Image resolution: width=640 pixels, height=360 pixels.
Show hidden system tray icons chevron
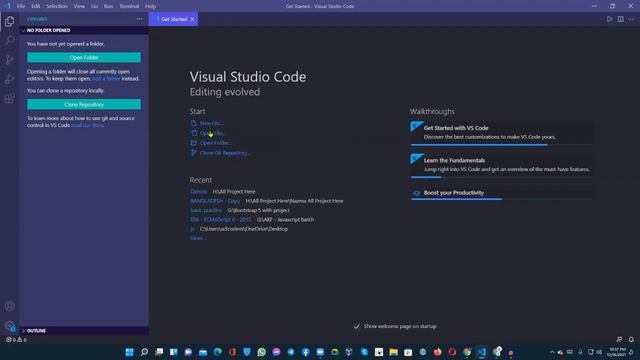pos(552,352)
